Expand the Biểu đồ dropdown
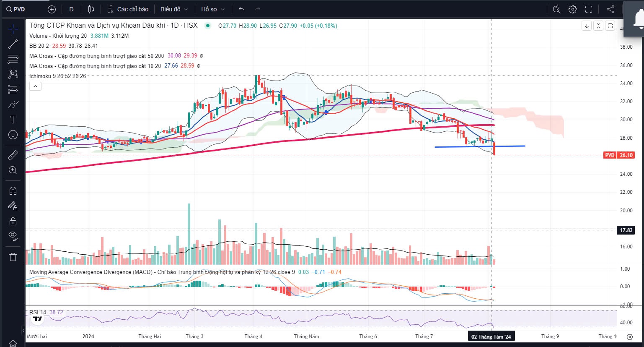The height and width of the screenshot is (347, 644). click(x=174, y=9)
